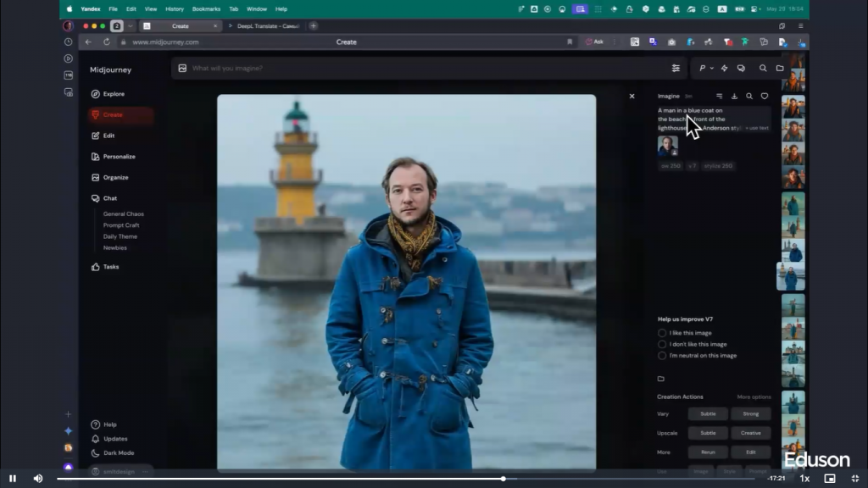868x488 pixels.
Task: Change playback speed 1x control
Action: click(804, 479)
